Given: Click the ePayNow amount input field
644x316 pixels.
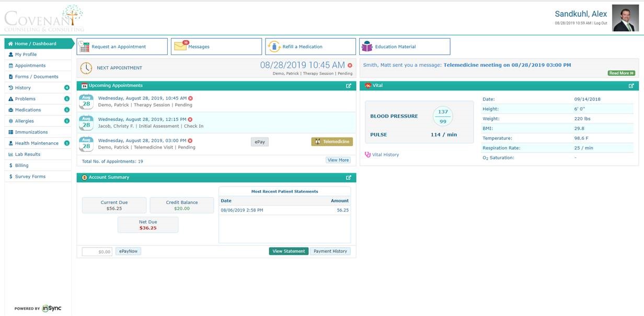Looking at the screenshot, I should coord(97,252).
